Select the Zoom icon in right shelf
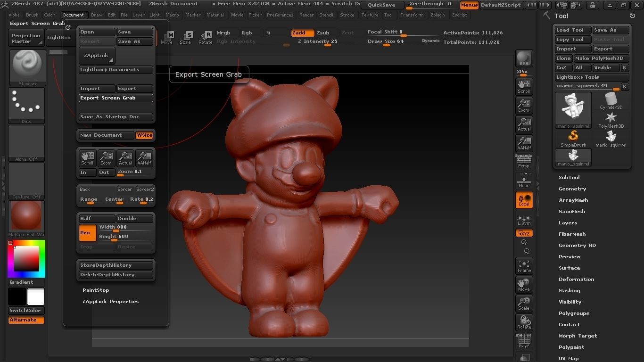Viewport: 644px width, 362px height. (524, 105)
